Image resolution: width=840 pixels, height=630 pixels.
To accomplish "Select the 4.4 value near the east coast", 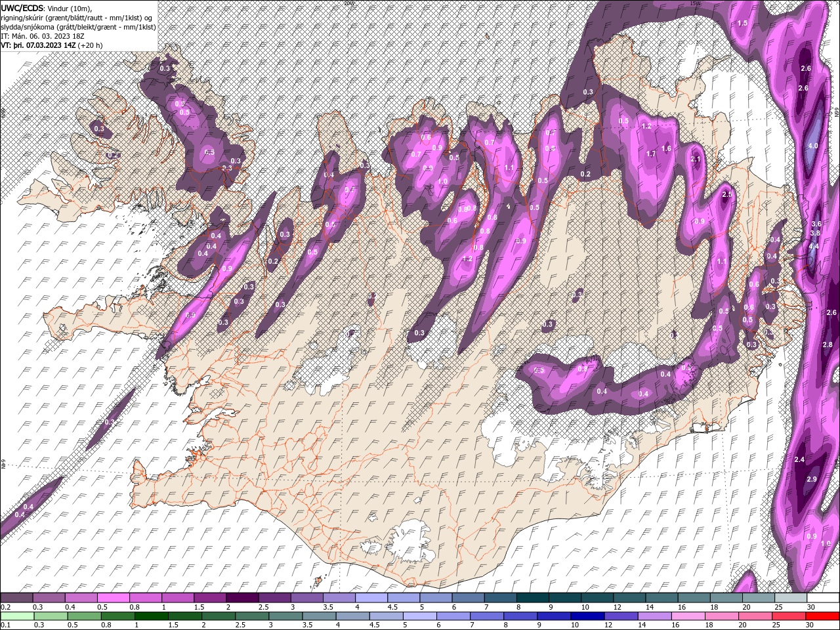I will click(x=814, y=246).
